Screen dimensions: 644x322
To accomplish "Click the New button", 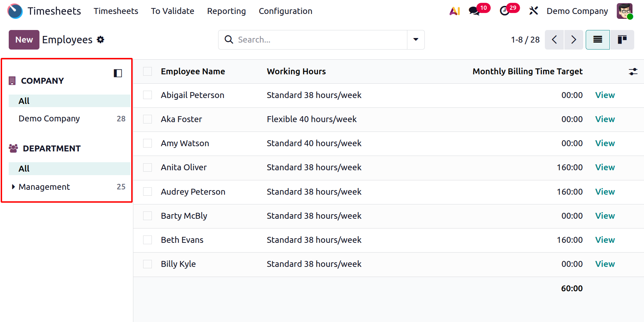I will coord(24,40).
